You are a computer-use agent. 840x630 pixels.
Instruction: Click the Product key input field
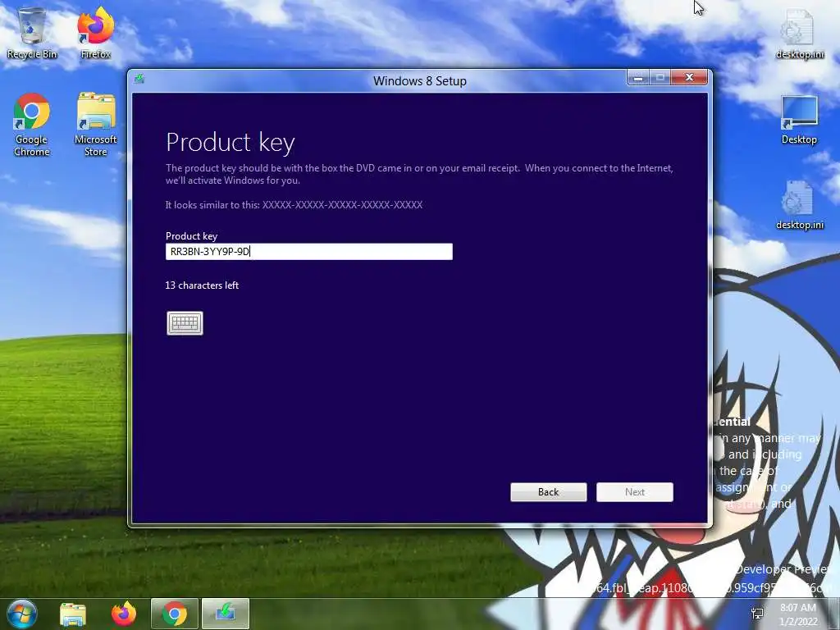(x=309, y=252)
